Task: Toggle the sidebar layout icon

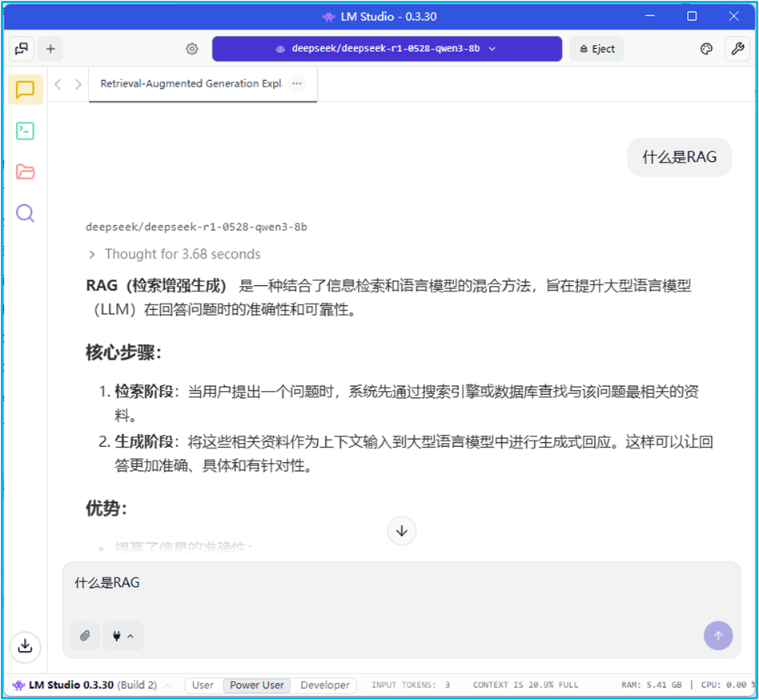Action: (22, 48)
